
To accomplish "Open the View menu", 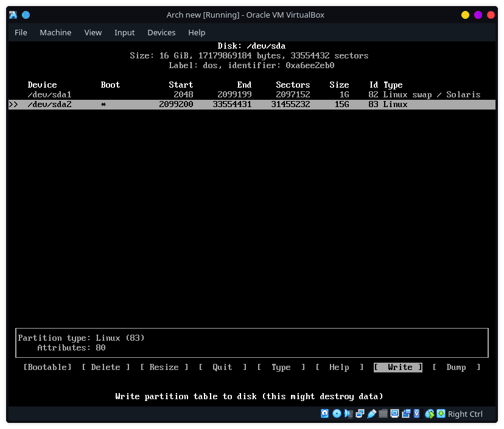I will (x=93, y=32).
